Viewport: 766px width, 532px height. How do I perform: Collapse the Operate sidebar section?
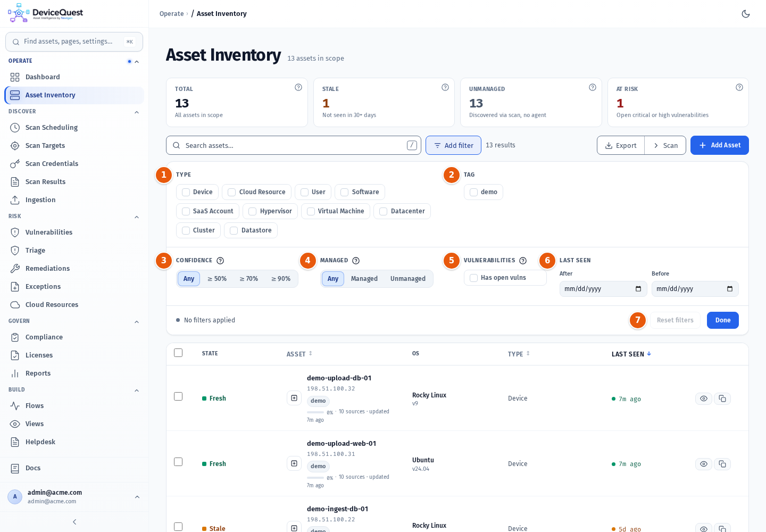pyautogui.click(x=137, y=62)
